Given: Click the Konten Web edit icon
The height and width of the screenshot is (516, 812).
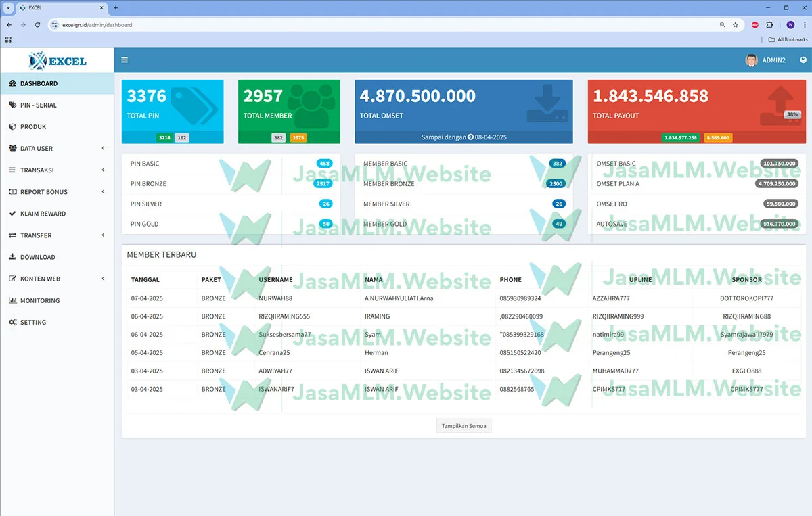Looking at the screenshot, I should (x=13, y=279).
